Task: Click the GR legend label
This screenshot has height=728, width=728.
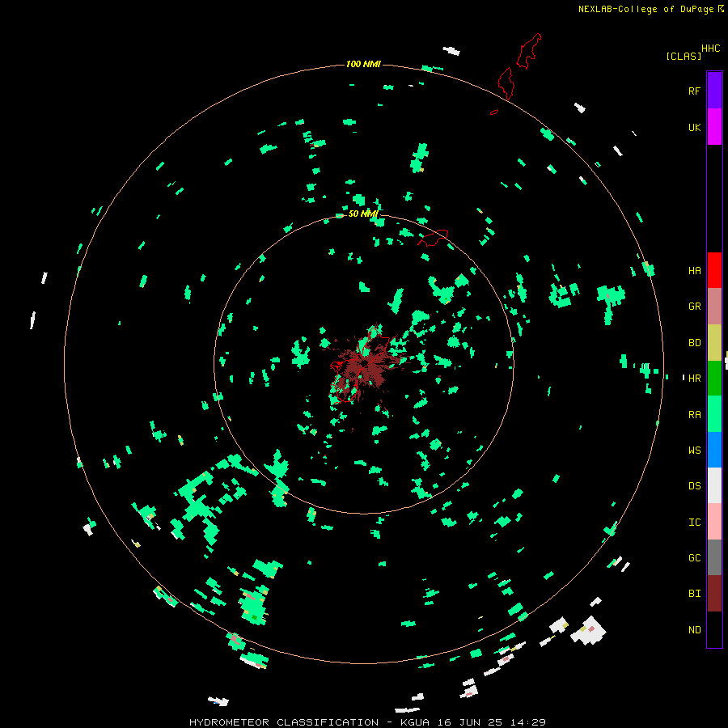Action: click(x=694, y=307)
